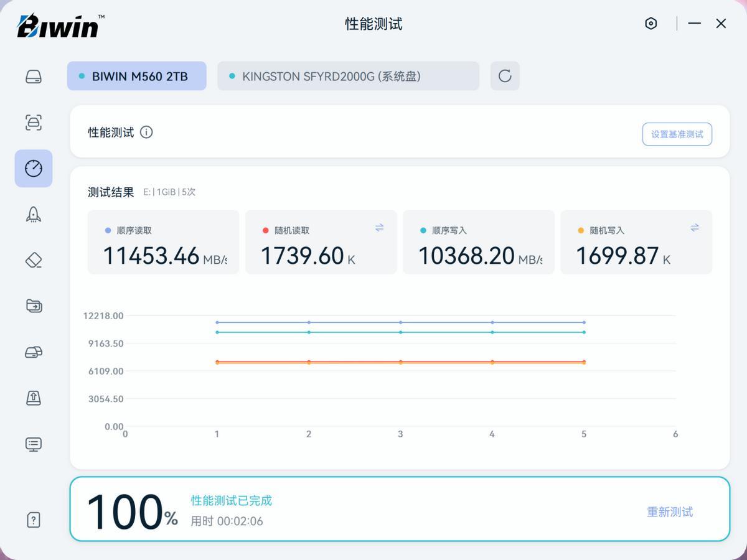Open the drive scan sidebar icon

pyautogui.click(x=34, y=122)
